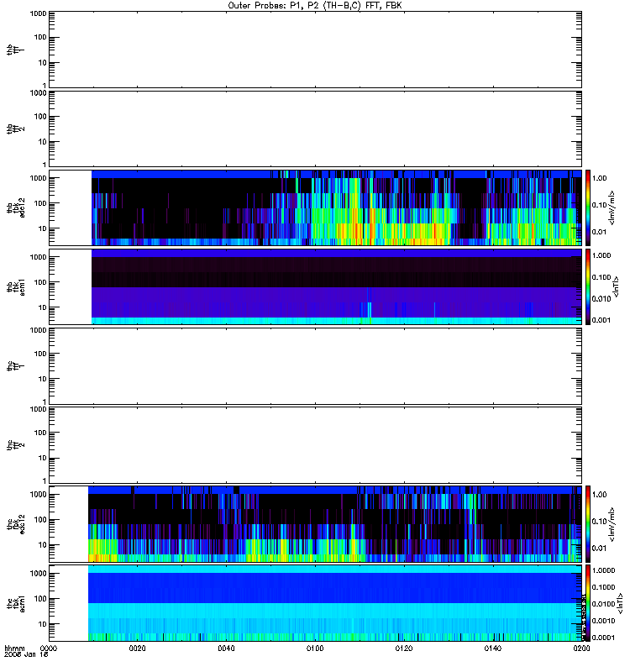Click the '1.0000' value on thc scm1 color bar
630x672 pixels.
(603, 570)
